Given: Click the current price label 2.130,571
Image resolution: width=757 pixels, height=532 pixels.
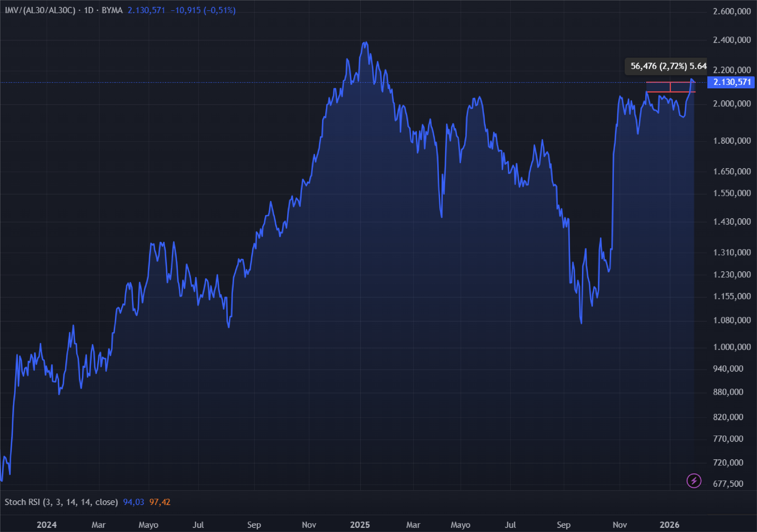Looking at the screenshot, I should point(731,82).
